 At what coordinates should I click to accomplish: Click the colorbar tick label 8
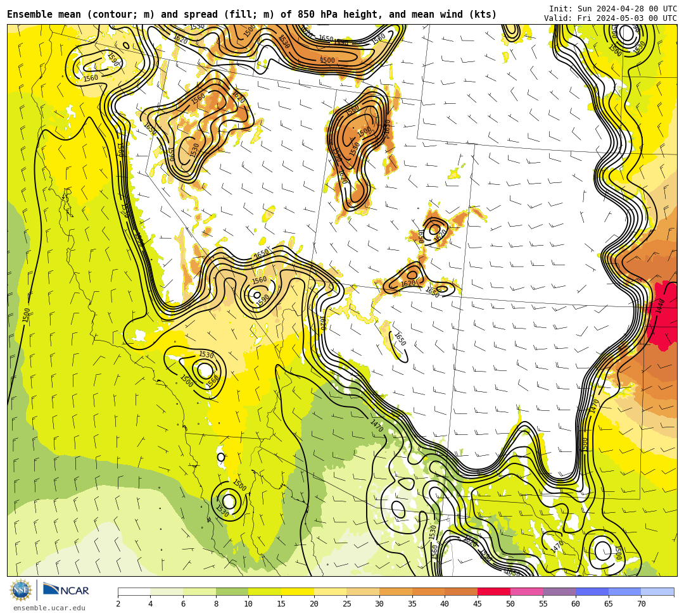(216, 604)
